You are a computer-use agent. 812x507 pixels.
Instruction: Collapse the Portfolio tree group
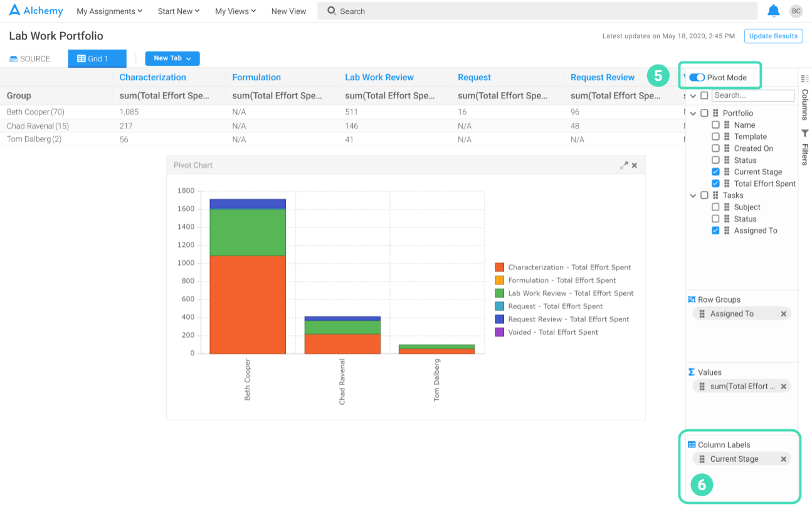[693, 113]
